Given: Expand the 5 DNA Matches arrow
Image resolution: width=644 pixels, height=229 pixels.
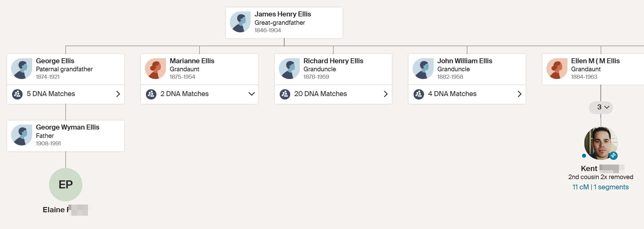Looking at the screenshot, I should (x=118, y=94).
